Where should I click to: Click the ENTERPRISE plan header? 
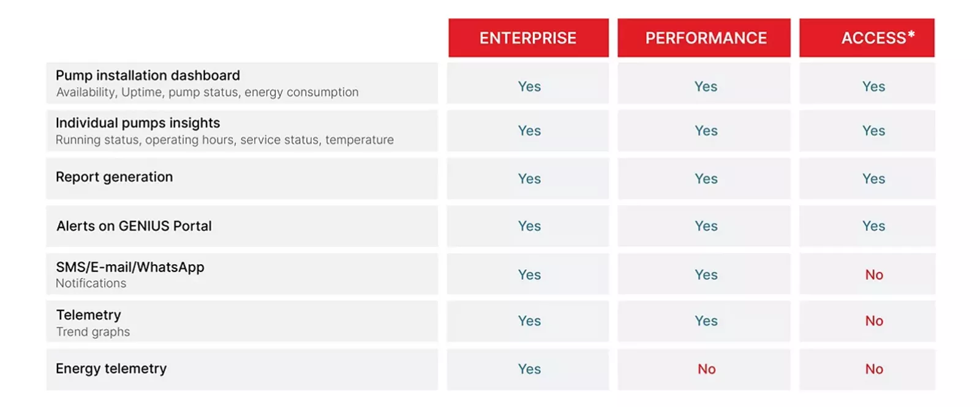point(528,38)
